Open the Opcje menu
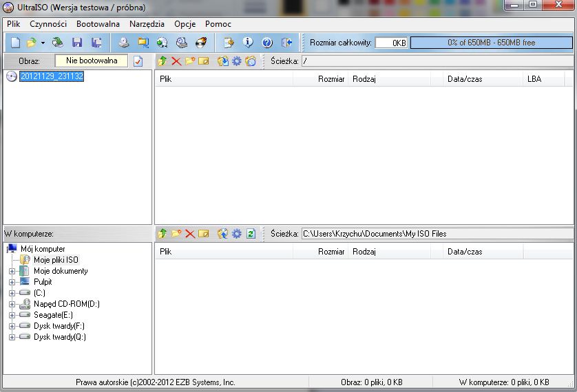 (185, 24)
